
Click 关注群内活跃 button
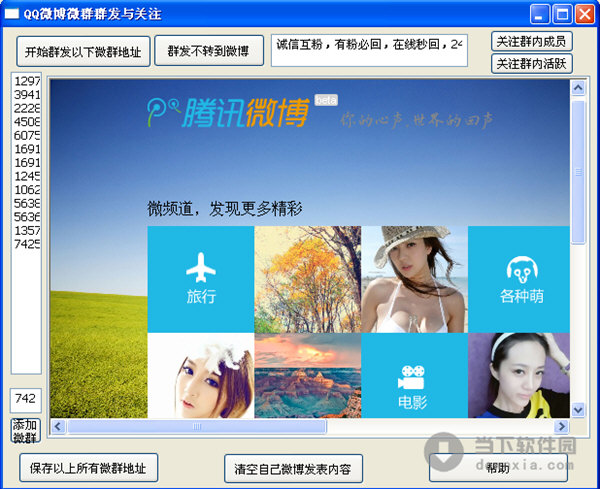[x=532, y=64]
